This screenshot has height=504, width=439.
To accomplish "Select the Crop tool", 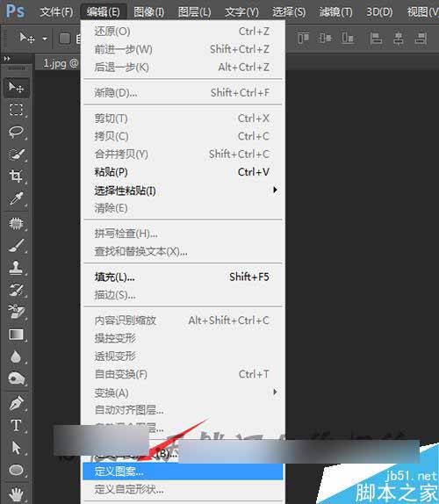I will [16, 176].
